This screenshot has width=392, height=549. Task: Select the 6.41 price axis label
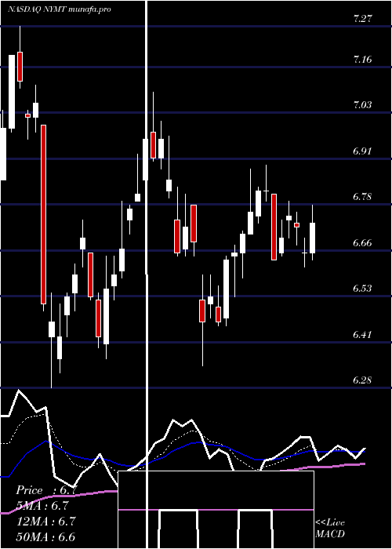pyautogui.click(x=362, y=334)
